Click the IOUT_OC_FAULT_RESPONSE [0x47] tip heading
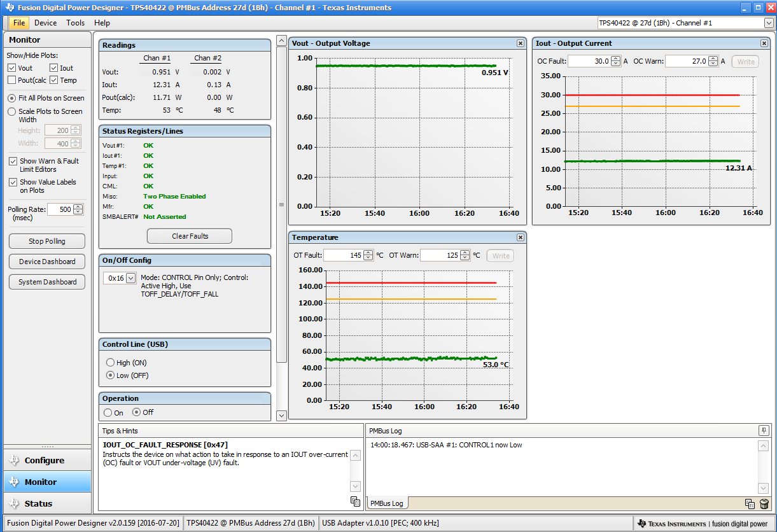The width and height of the screenshot is (777, 532). point(165,445)
